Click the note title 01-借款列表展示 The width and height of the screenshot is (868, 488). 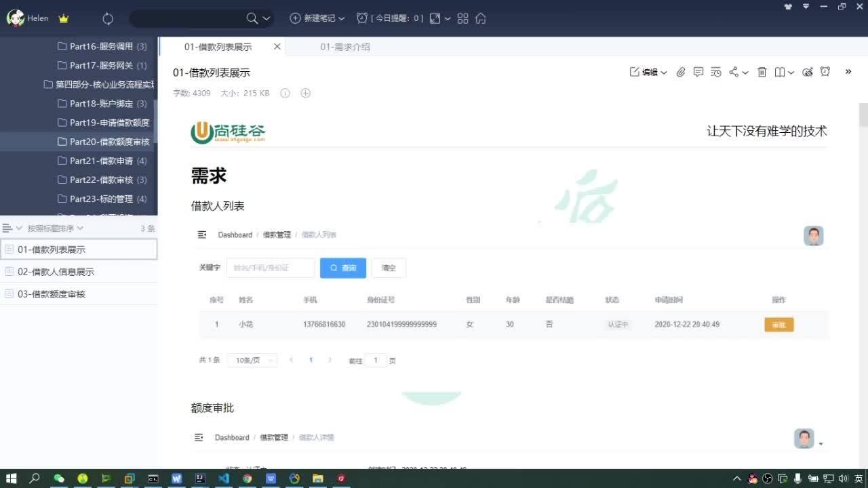click(212, 73)
